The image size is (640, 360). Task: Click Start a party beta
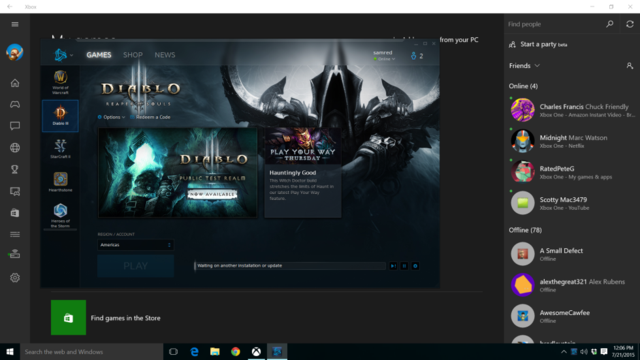tap(539, 44)
